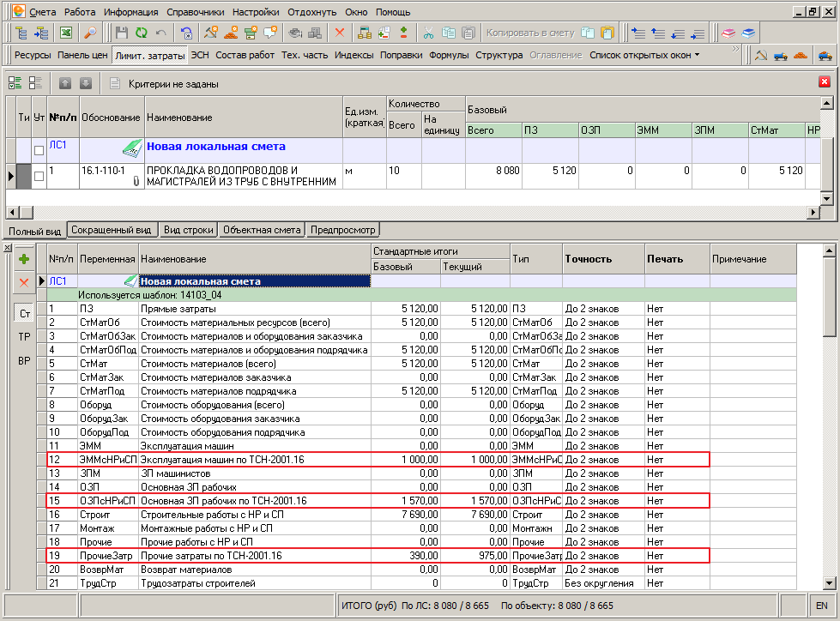The height and width of the screenshot is (621, 840).
Task: Click the ЛС1 row pointer arrow in the lower table
Action: click(42, 281)
